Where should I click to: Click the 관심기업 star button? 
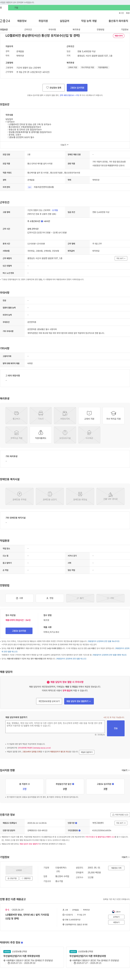(12, 878)
